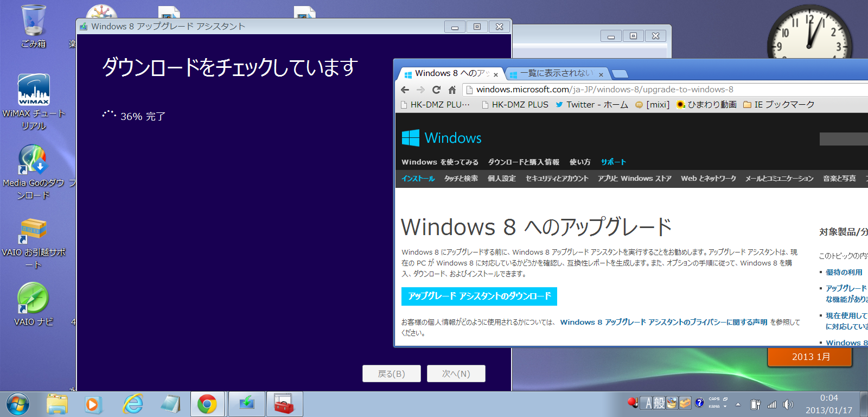The image size is (868, 417).
Task: Open the [mixi] bookmark
Action: (x=653, y=105)
